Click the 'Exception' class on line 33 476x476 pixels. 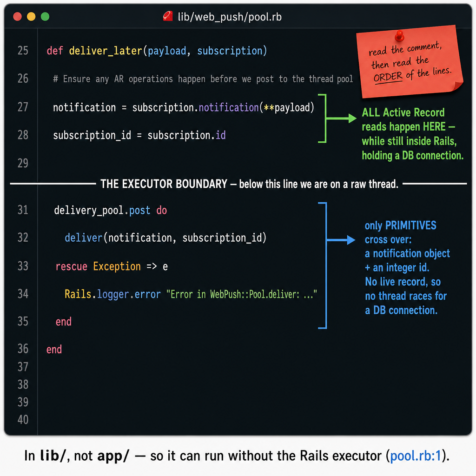coord(117,266)
